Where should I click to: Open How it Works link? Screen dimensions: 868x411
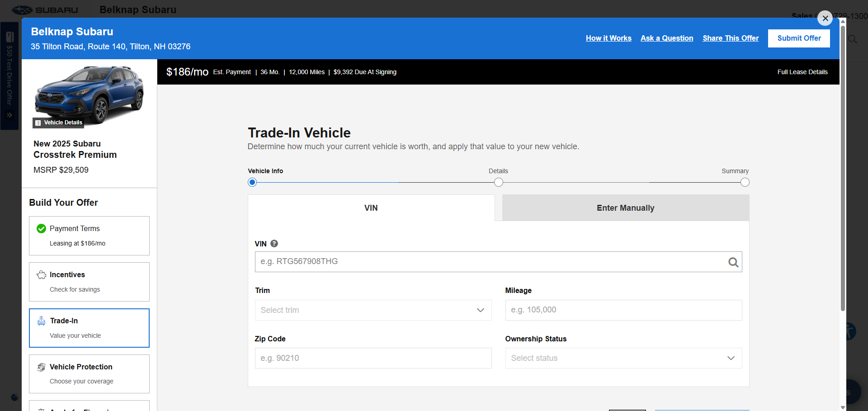[x=609, y=38]
